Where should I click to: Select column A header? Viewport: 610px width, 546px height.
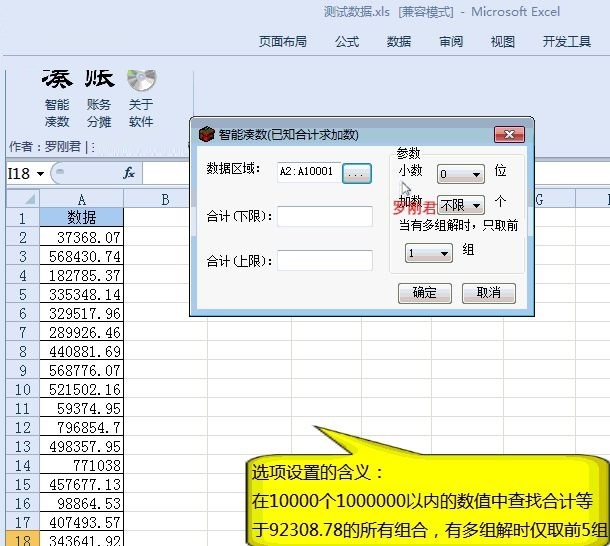coord(81,199)
